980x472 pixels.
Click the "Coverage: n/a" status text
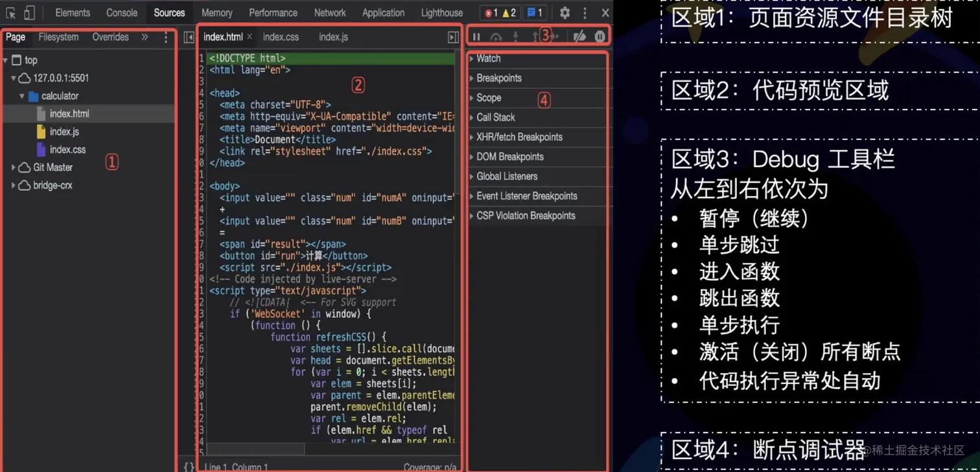click(x=430, y=467)
